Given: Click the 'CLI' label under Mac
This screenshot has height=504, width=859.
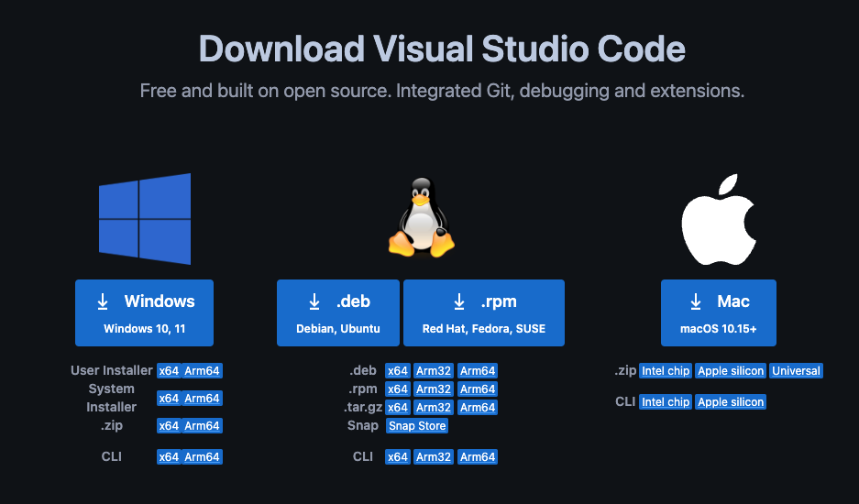Looking at the screenshot, I should 625,401.
